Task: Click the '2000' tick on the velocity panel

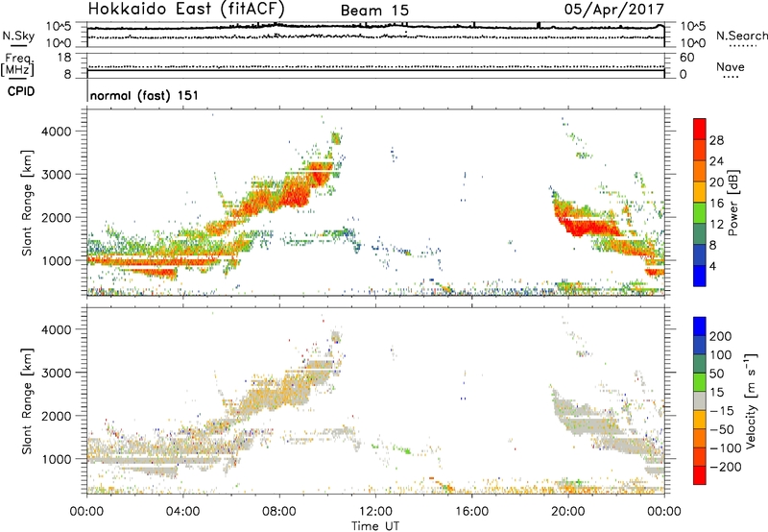Action: [57, 416]
